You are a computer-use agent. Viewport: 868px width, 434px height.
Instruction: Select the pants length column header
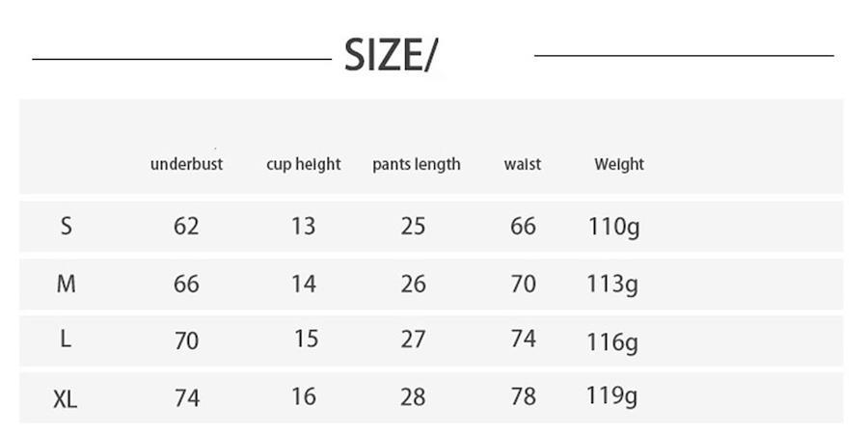417,164
